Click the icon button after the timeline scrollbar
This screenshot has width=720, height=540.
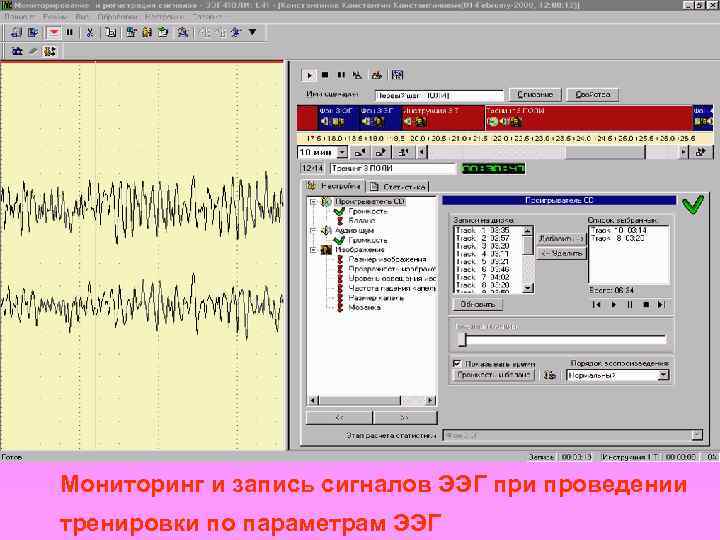pyautogui.click(x=701, y=152)
